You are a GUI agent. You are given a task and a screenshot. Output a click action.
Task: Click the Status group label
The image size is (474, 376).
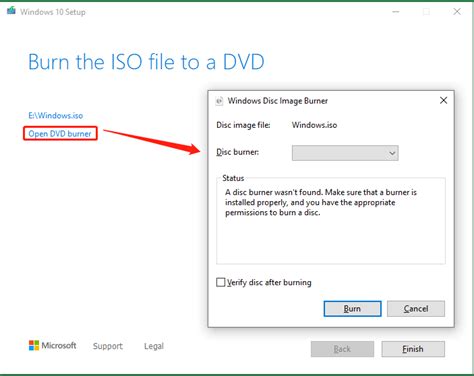click(x=233, y=178)
